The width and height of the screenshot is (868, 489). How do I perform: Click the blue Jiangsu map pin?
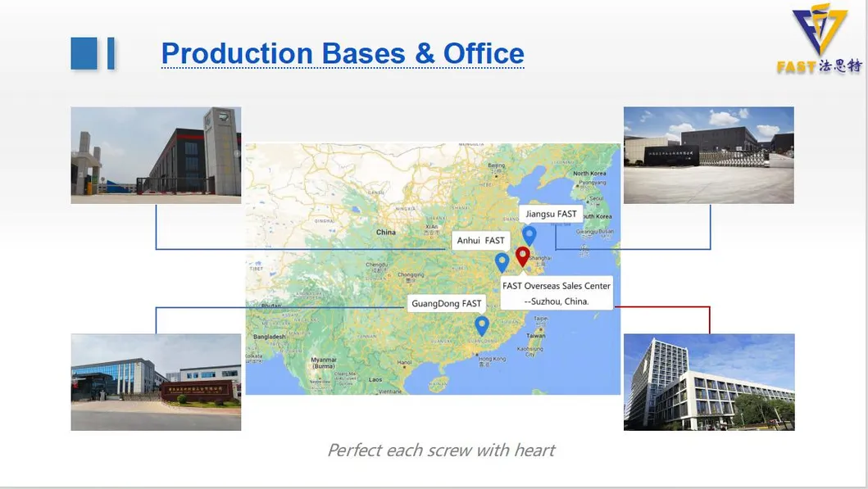point(529,237)
